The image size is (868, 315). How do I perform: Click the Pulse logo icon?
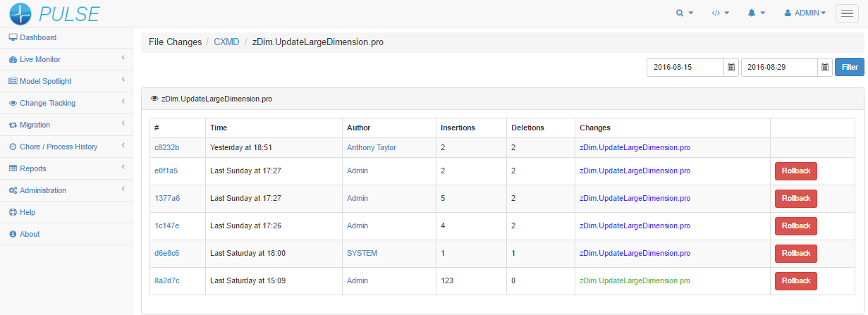point(21,13)
